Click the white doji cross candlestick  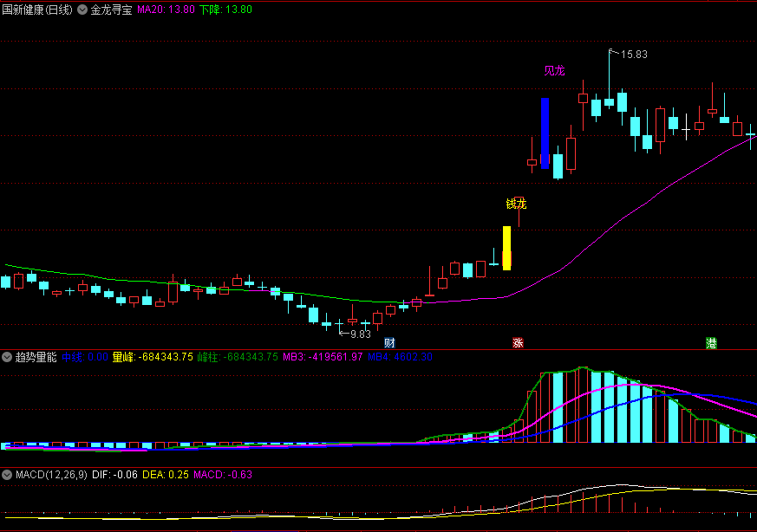point(686,128)
